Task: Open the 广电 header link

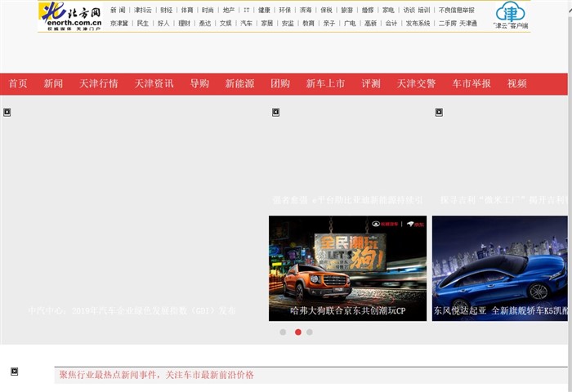Action: [350, 24]
